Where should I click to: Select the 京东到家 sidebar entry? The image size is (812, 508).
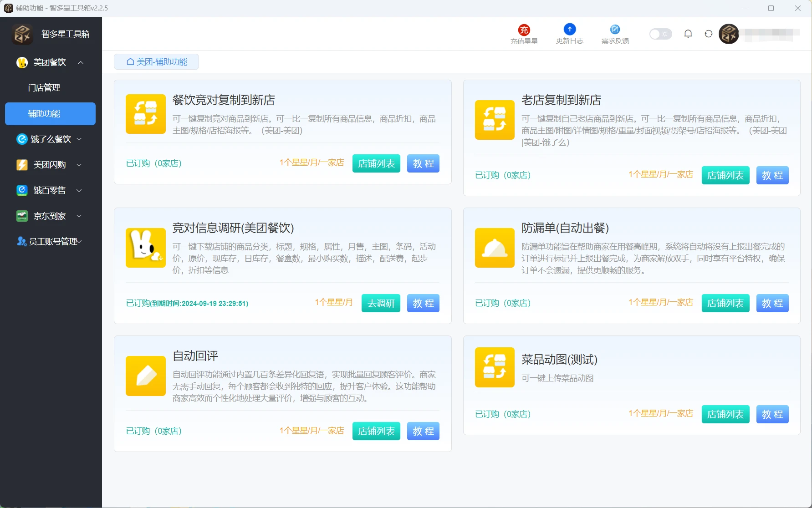pyautogui.click(x=50, y=216)
